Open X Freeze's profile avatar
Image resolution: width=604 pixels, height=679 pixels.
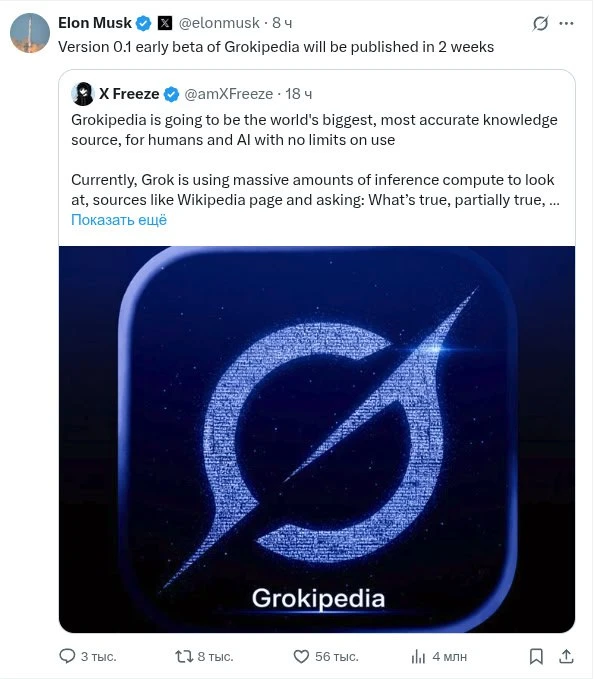83,94
